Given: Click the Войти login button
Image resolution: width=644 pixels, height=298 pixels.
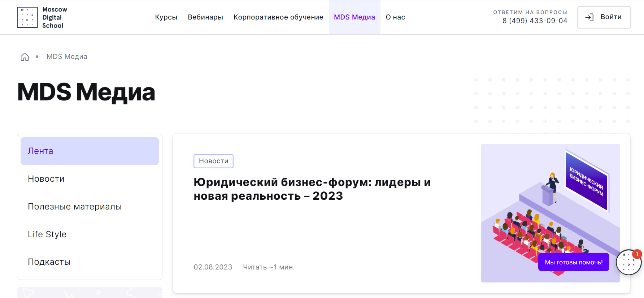Looking at the screenshot, I should 604,17.
